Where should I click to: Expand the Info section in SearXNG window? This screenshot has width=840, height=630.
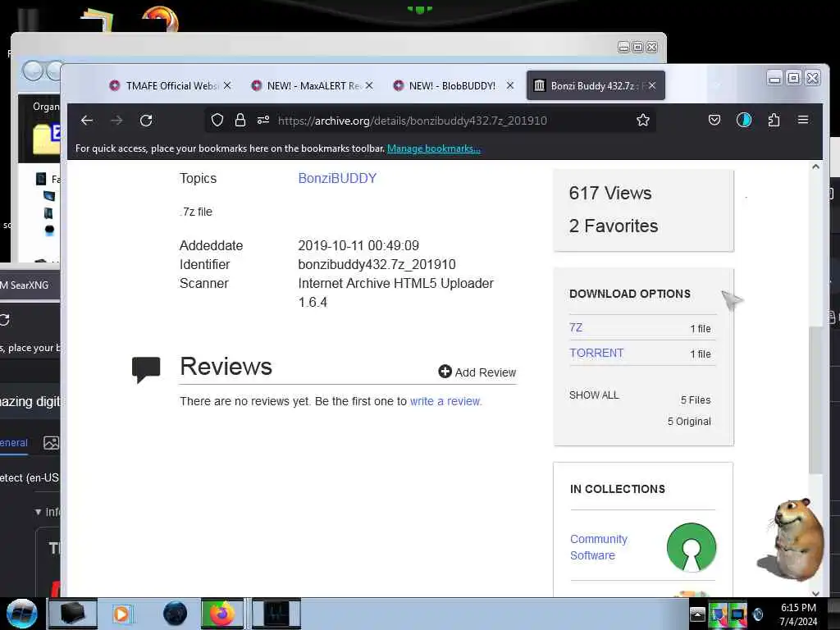pos(47,512)
